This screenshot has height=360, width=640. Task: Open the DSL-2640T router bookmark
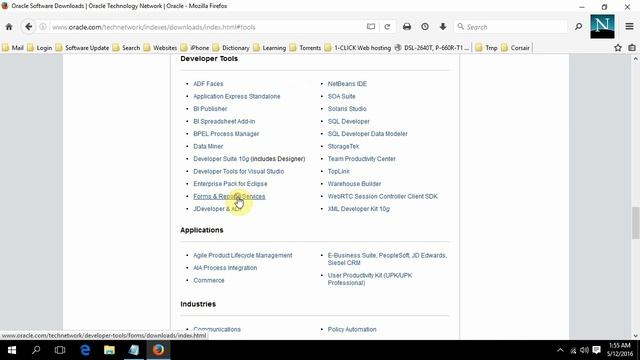click(432, 48)
